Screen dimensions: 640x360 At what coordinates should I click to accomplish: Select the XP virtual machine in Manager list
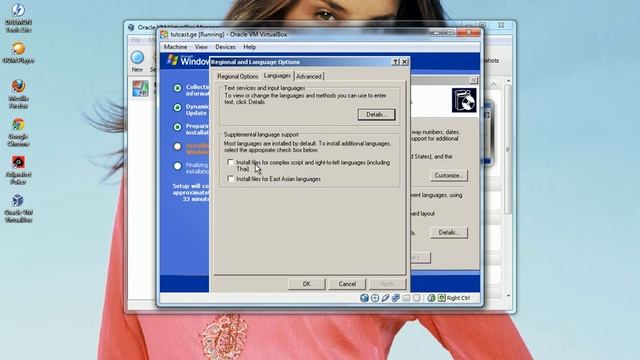(x=140, y=89)
